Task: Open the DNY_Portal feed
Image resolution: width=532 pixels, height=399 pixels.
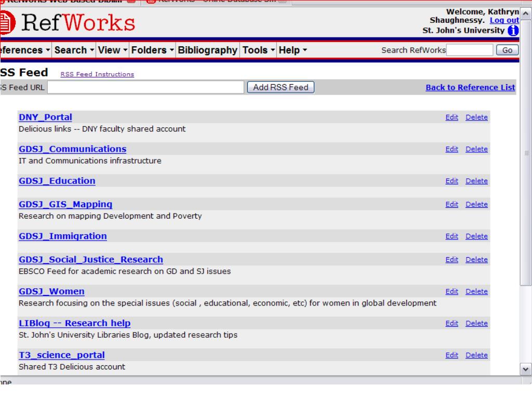Action: (45, 117)
